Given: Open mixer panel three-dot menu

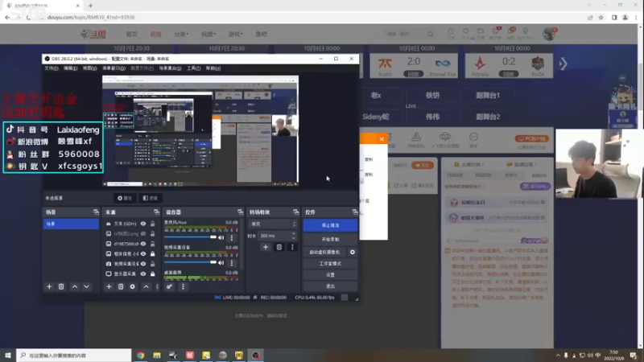Looking at the screenshot, I should pyautogui.click(x=183, y=286).
